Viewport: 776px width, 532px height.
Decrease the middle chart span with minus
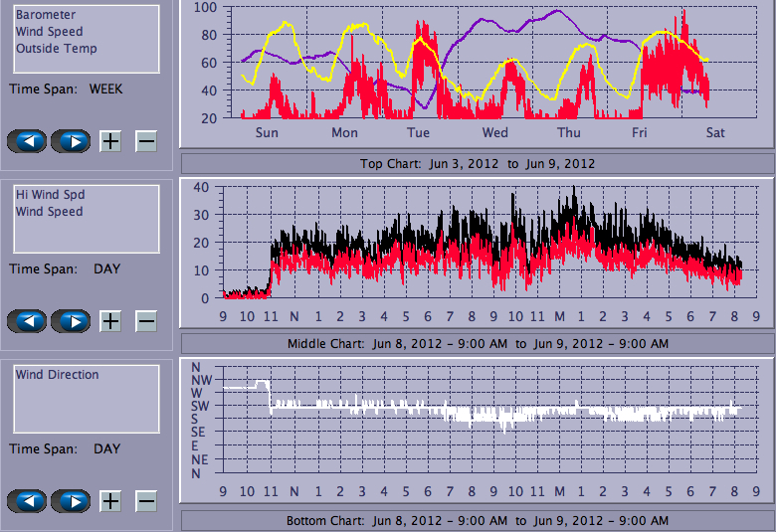(x=146, y=321)
